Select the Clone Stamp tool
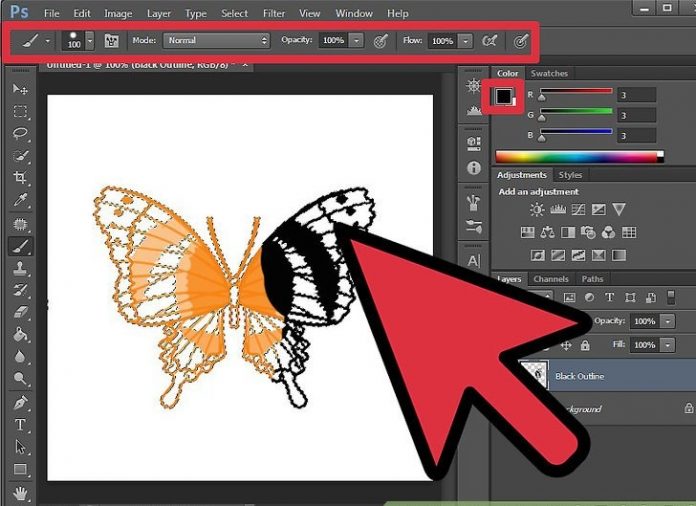Viewport: 696px width, 506px height. [x=20, y=268]
